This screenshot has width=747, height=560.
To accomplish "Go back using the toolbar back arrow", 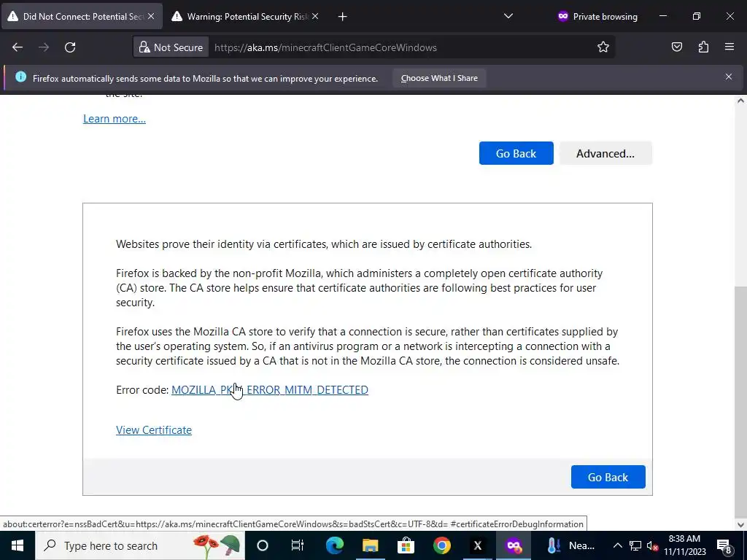I will [x=18, y=47].
